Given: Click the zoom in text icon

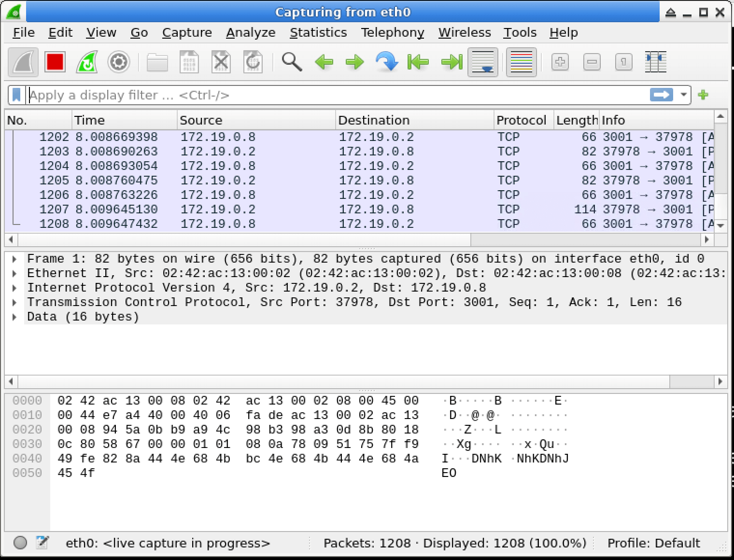Looking at the screenshot, I should [x=560, y=62].
